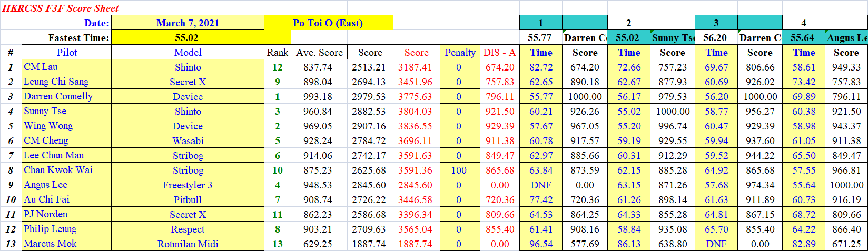Image resolution: width=868 pixels, height=251 pixels.
Task: Select the Pilot column header
Action: click(x=66, y=52)
